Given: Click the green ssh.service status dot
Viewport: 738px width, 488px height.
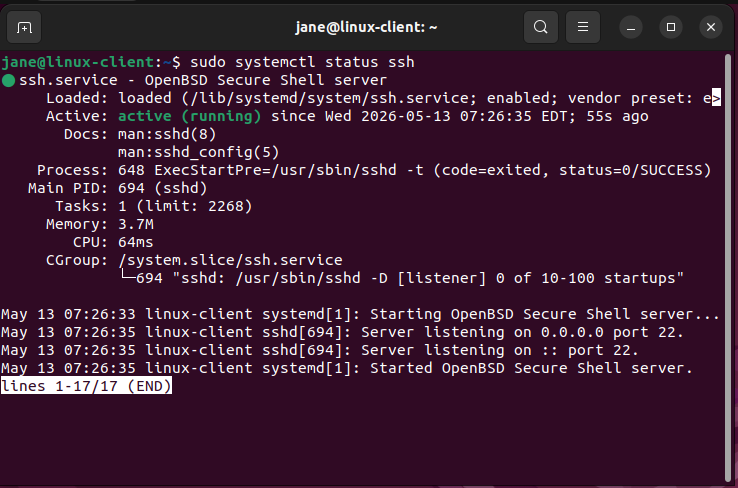Looking at the screenshot, I should [x=8, y=80].
